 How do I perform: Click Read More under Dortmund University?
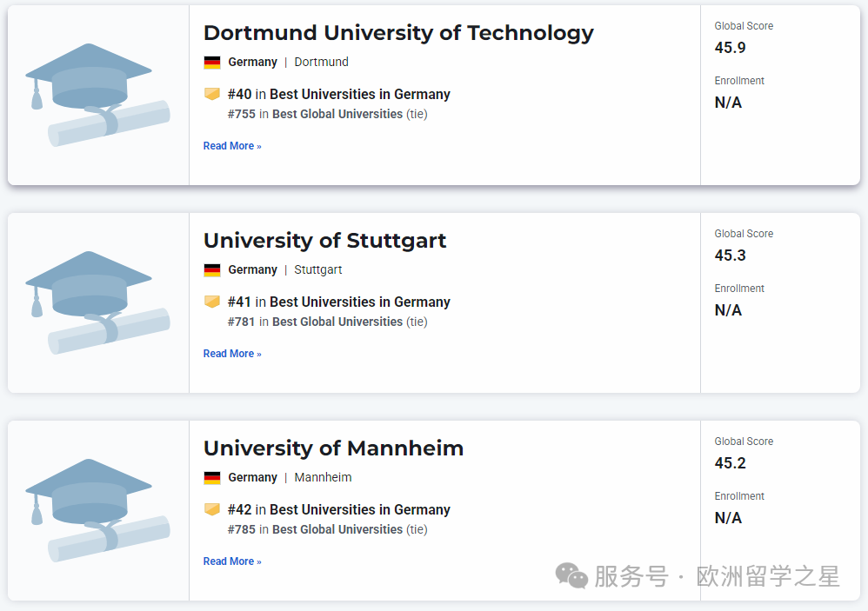tap(231, 146)
